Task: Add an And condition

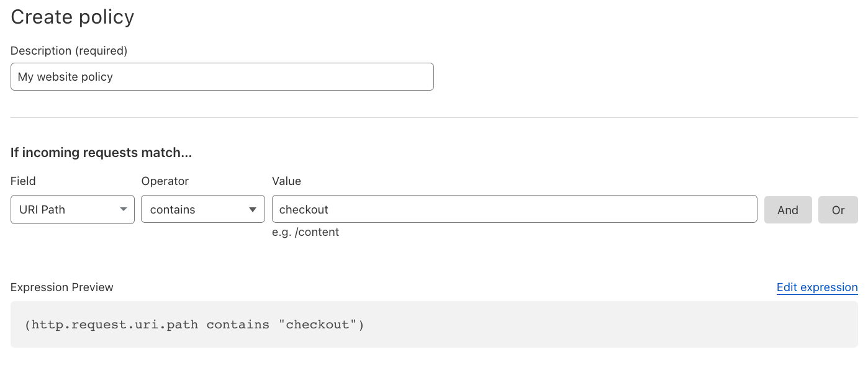Action: coord(788,210)
